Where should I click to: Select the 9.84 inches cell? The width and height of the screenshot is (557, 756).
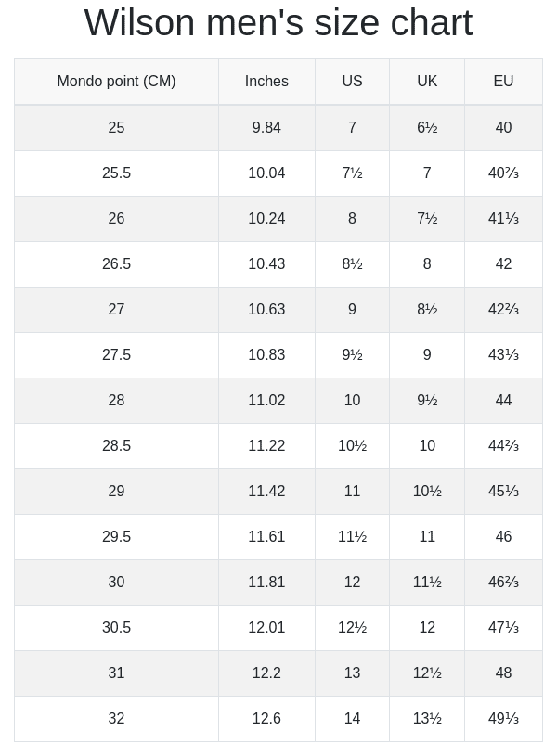pyautogui.click(x=266, y=128)
